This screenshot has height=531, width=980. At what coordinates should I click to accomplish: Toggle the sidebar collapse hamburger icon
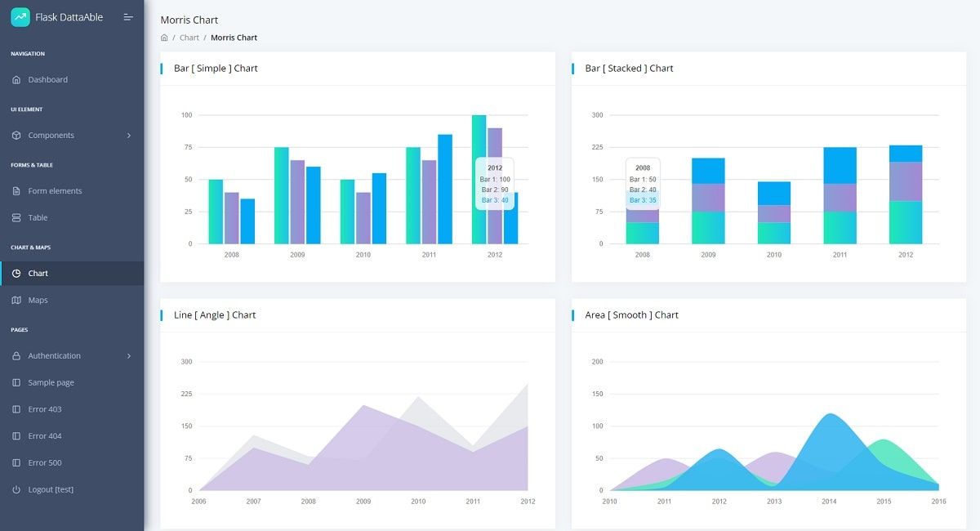(128, 17)
